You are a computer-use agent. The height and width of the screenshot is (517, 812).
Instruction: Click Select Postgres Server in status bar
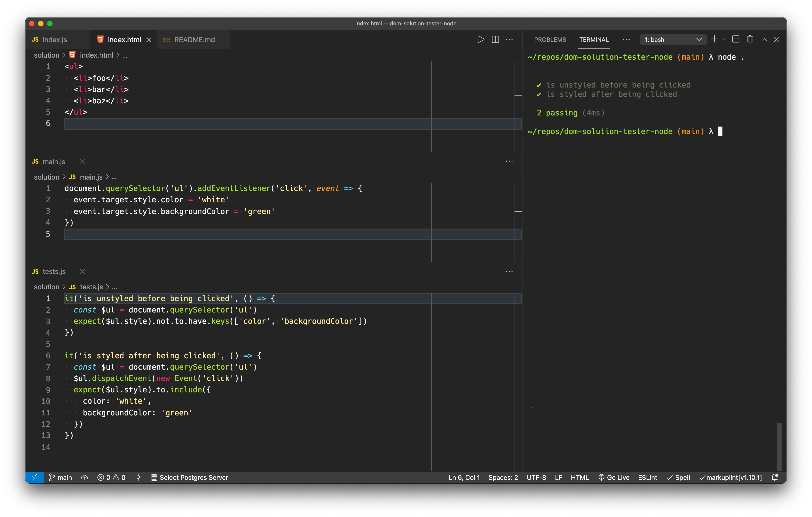[x=190, y=477]
